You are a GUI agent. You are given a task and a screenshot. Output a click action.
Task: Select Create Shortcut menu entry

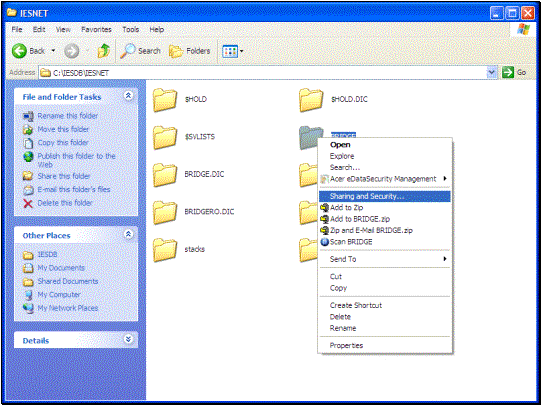pyautogui.click(x=385, y=305)
